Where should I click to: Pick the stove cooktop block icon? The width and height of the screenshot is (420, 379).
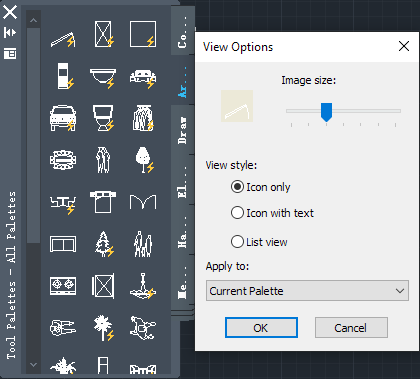pyautogui.click(x=63, y=286)
